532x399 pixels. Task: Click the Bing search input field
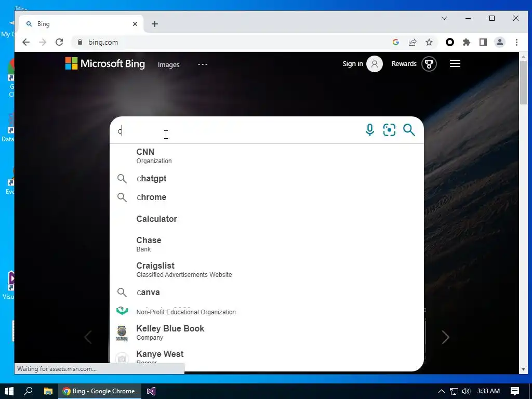[x=237, y=130]
